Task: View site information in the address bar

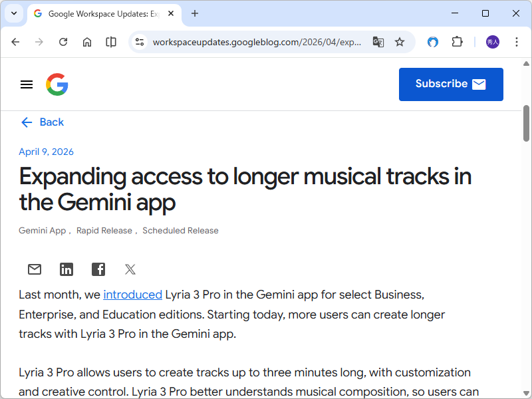Action: (140, 41)
